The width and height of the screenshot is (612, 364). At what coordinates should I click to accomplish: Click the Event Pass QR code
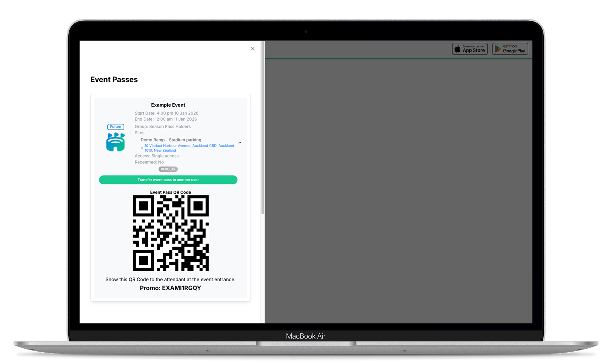(170, 233)
